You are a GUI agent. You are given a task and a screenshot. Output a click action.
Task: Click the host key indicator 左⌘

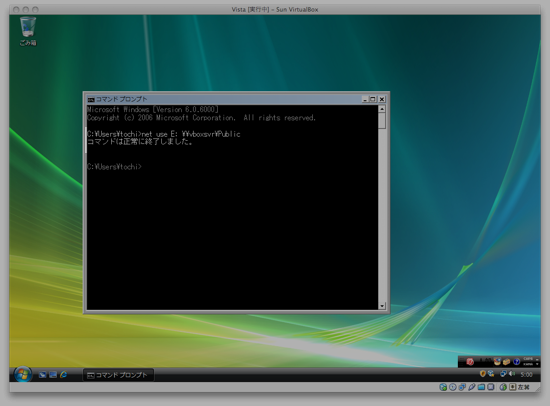pyautogui.click(x=523, y=387)
